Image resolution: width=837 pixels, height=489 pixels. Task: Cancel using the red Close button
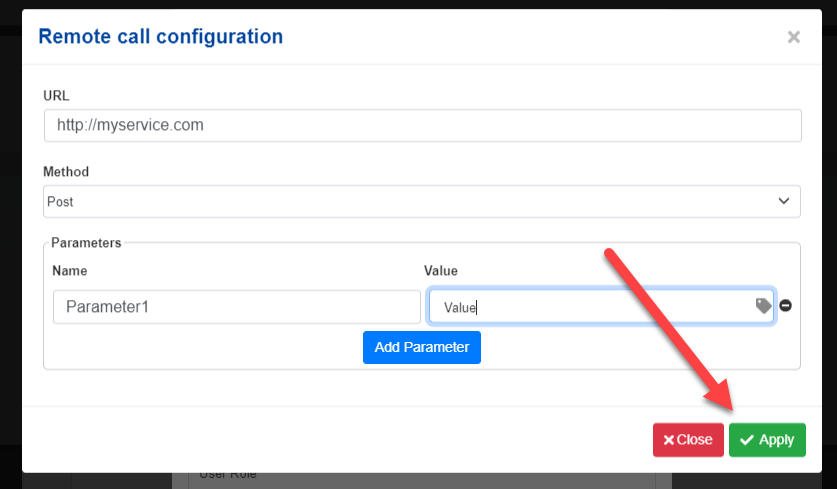point(688,440)
